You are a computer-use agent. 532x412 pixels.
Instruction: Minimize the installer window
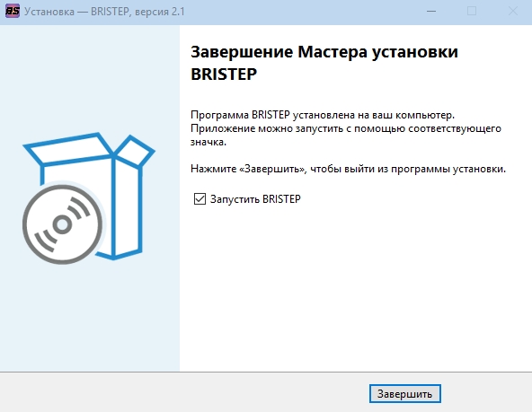(x=431, y=11)
